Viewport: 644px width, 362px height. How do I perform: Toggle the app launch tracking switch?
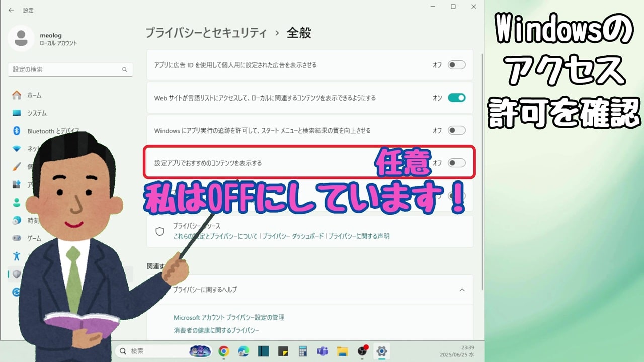(457, 130)
